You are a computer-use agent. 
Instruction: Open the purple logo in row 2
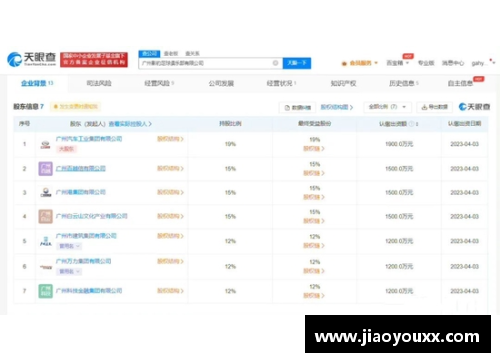45,169
